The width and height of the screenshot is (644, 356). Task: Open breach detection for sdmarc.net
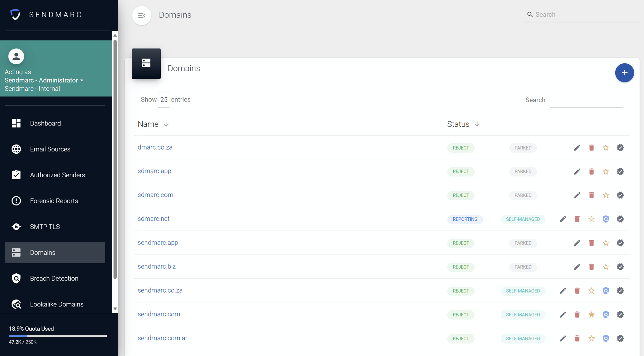pyautogui.click(x=606, y=219)
